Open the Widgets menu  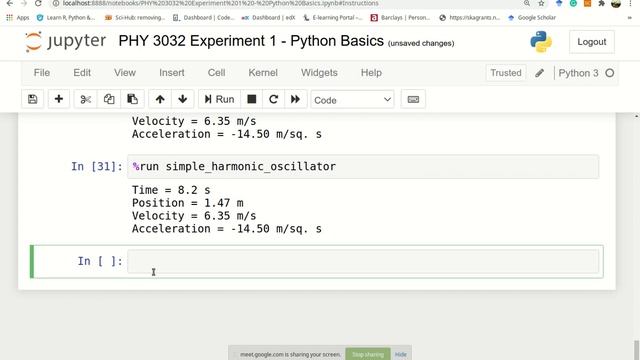319,73
